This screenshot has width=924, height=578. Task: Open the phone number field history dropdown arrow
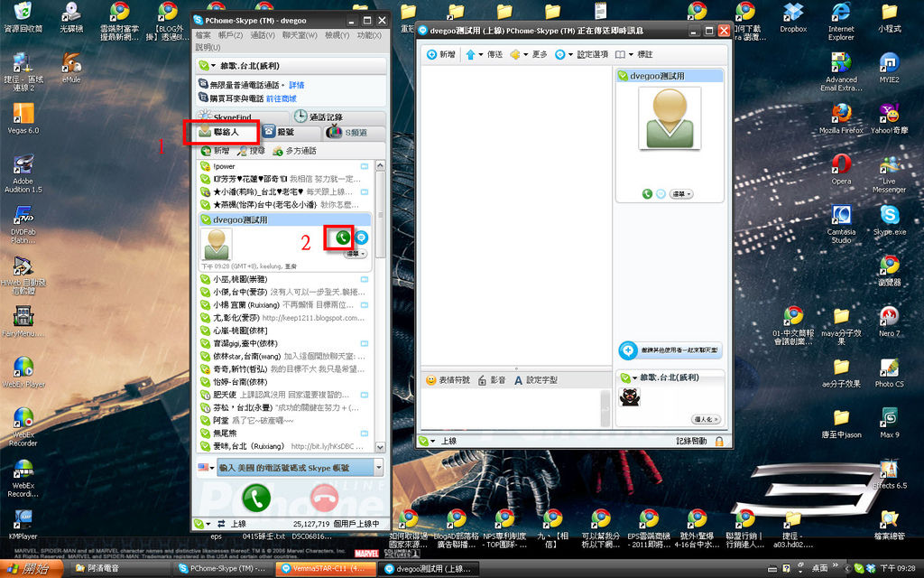pos(378,467)
